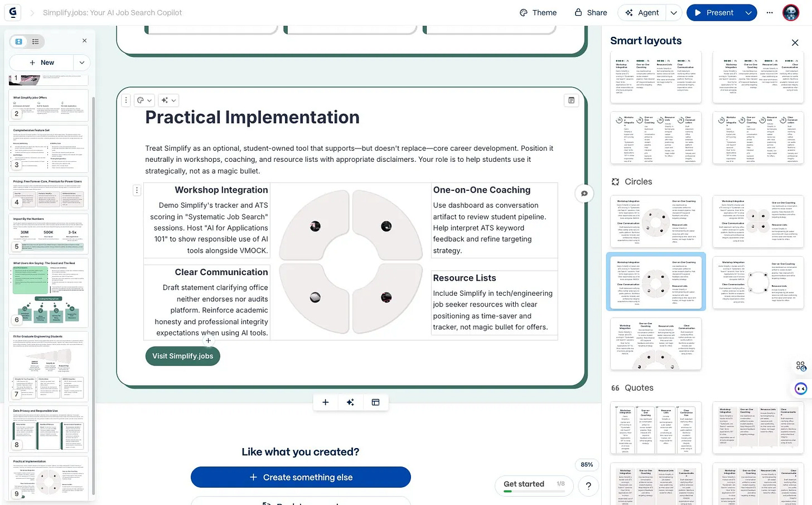Select the clover-shaped circle layout thumbnail
Viewport: 812px width, 505px height.
click(x=758, y=222)
